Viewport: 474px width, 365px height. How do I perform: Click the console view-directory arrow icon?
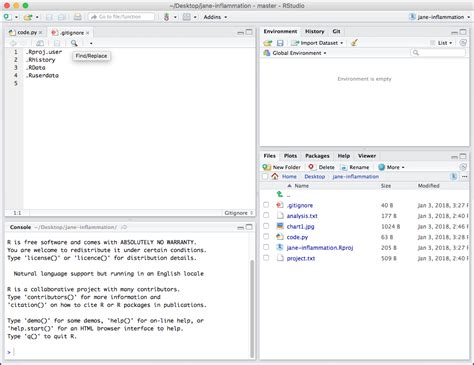pyautogui.click(x=124, y=227)
